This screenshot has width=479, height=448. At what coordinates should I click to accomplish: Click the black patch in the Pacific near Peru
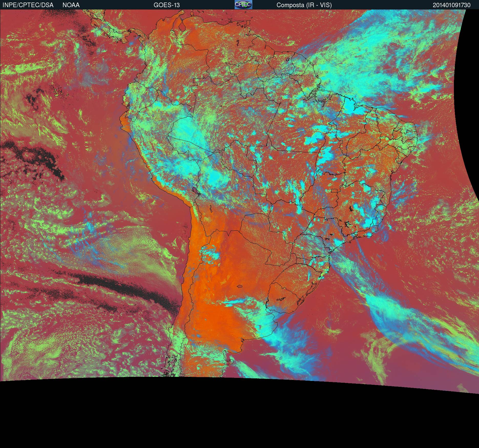pos(33,159)
